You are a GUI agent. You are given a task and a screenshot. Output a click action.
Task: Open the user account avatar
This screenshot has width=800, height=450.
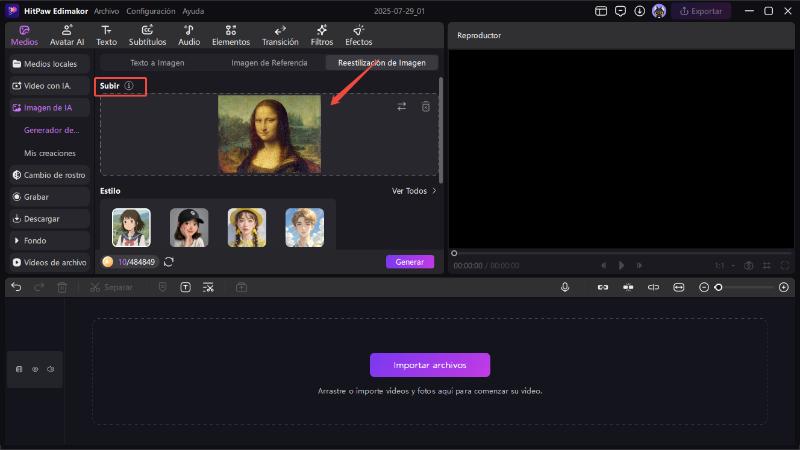coord(659,11)
